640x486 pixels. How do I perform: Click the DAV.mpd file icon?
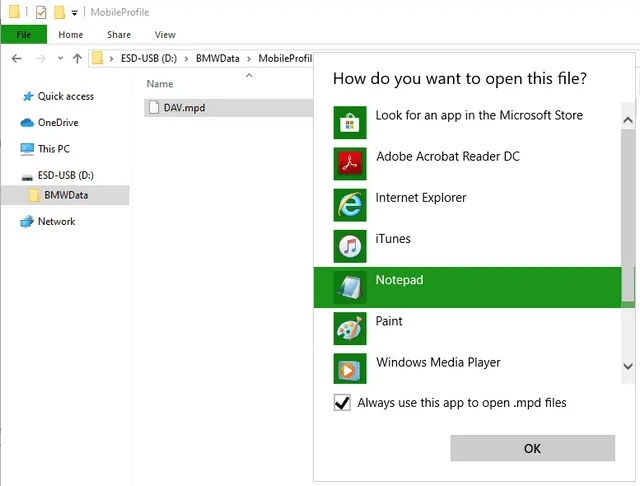pos(154,107)
